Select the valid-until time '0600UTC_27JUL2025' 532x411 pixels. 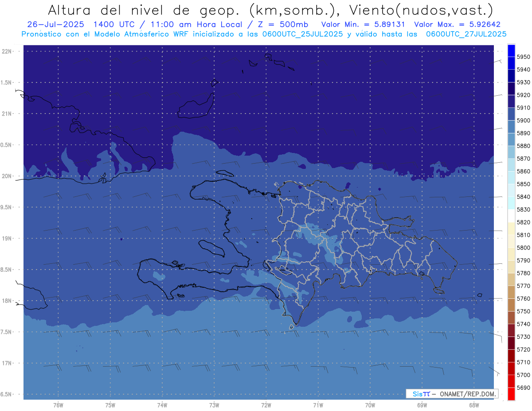tap(465, 34)
